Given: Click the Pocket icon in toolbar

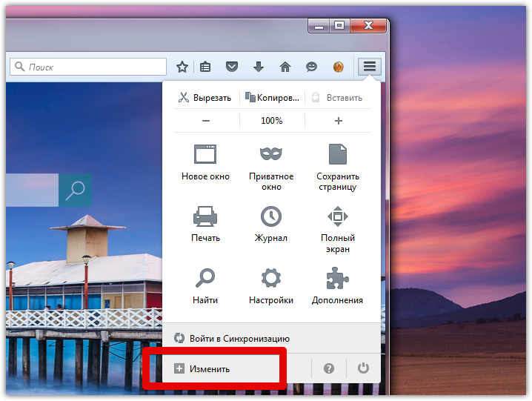Looking at the screenshot, I should (x=232, y=67).
